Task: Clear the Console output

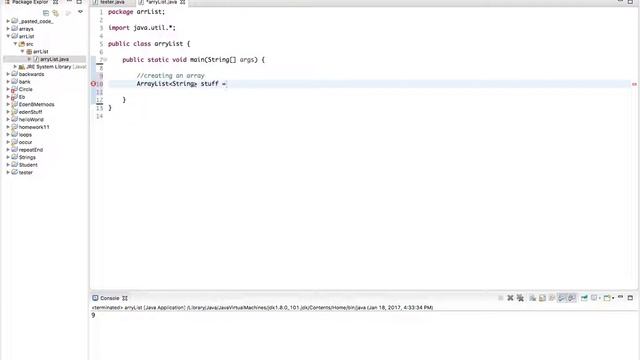Action: click(x=533, y=298)
